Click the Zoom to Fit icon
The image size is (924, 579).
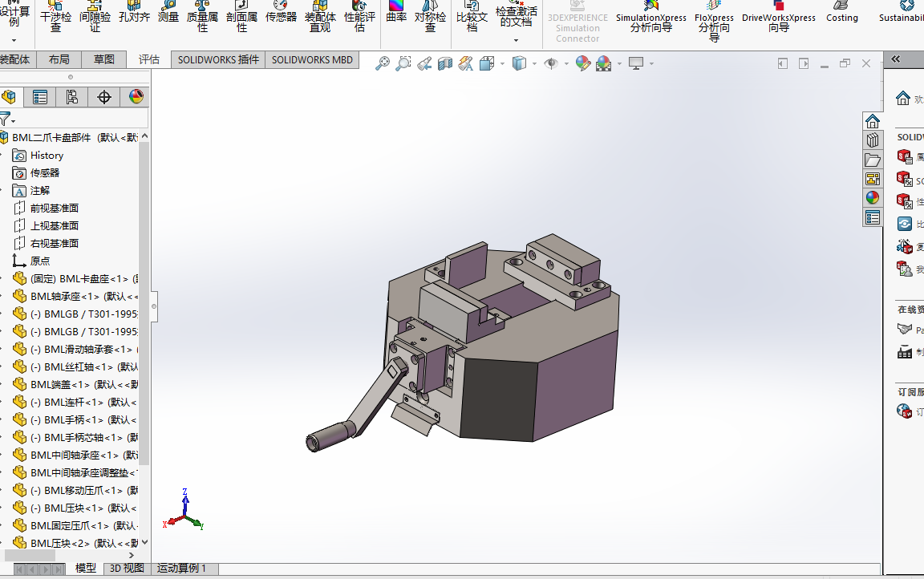tap(383, 63)
